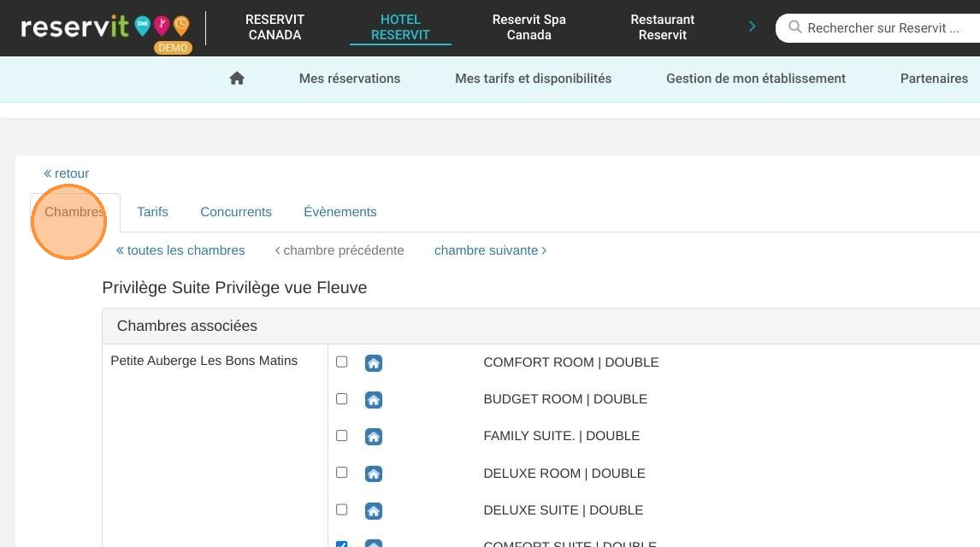
Task: Select the HOTEL RESERVIT establishment
Action: pyautogui.click(x=400, y=27)
